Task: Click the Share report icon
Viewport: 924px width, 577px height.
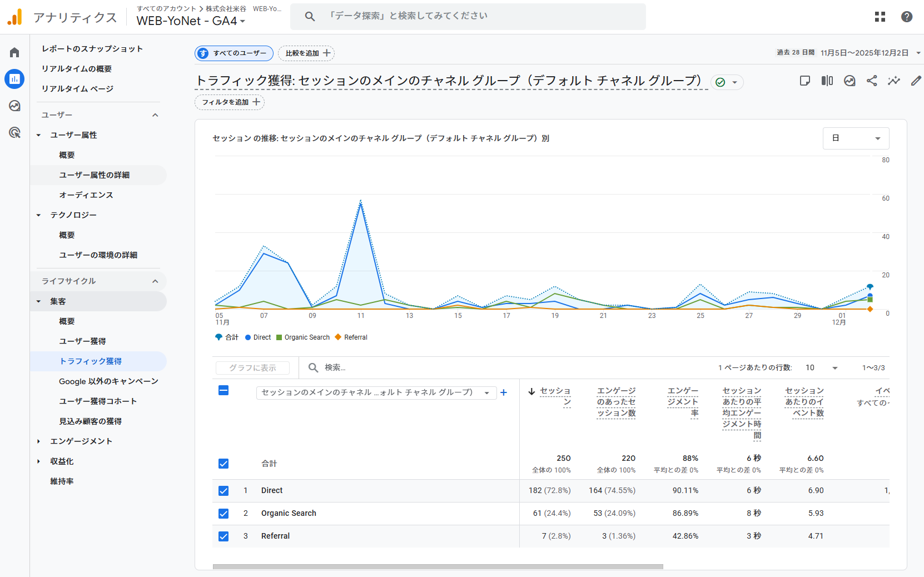Action: 872,81
